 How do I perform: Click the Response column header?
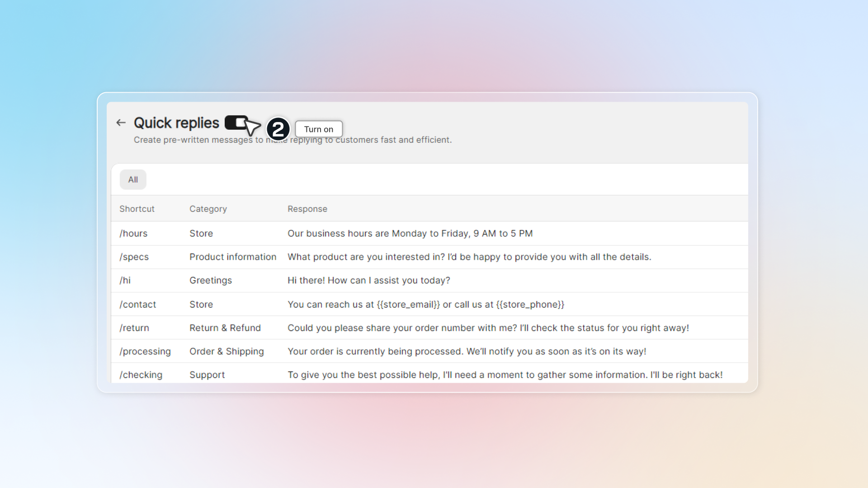(x=307, y=209)
